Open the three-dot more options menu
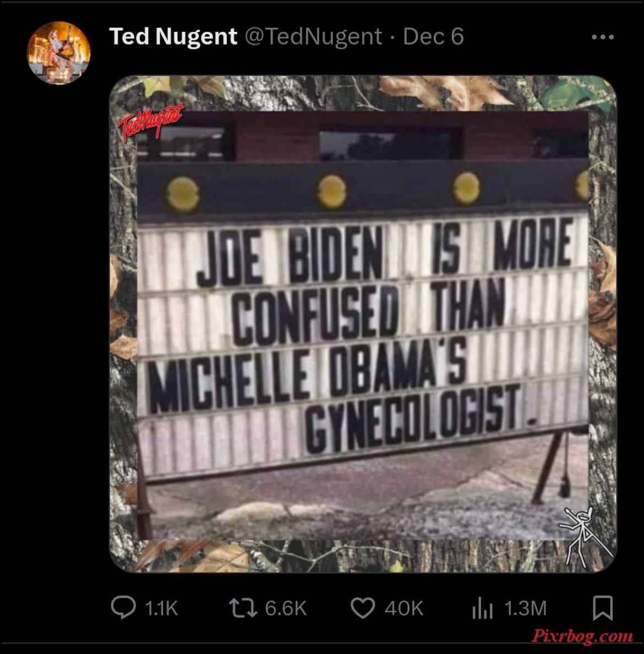Viewport: 644px width, 654px height. 603,37
